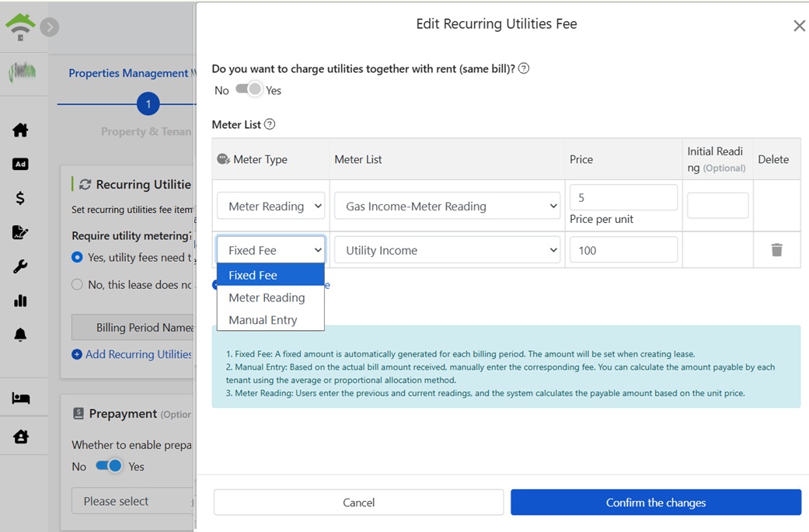This screenshot has width=809, height=532.
Task: Select Yes, utility fees need metering radio
Action: [x=77, y=257]
